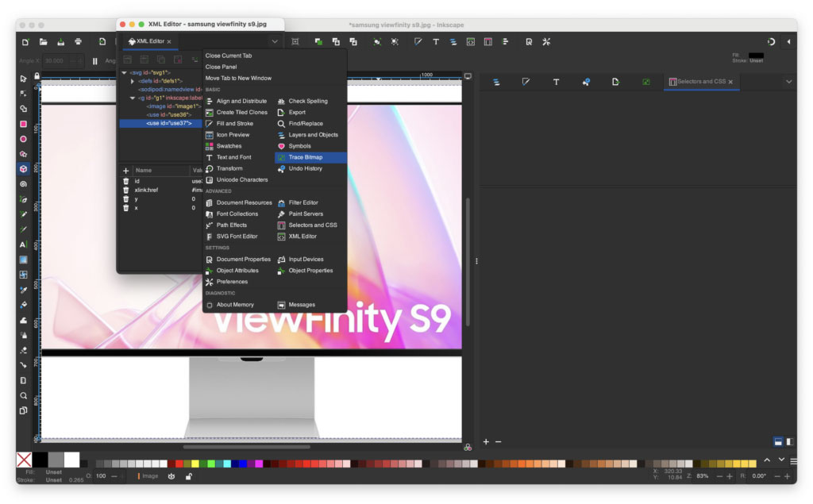The image size is (813, 504).
Task: Click plus button in Selectors panel
Action: point(486,442)
